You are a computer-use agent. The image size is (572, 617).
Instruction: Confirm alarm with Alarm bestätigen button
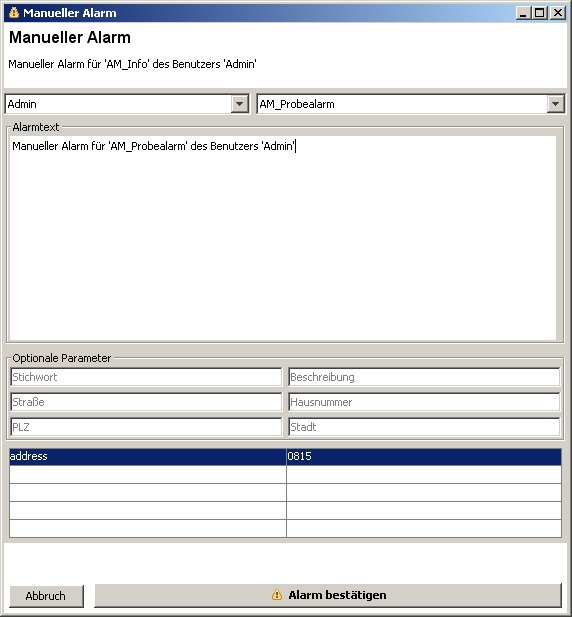pyautogui.click(x=328, y=595)
